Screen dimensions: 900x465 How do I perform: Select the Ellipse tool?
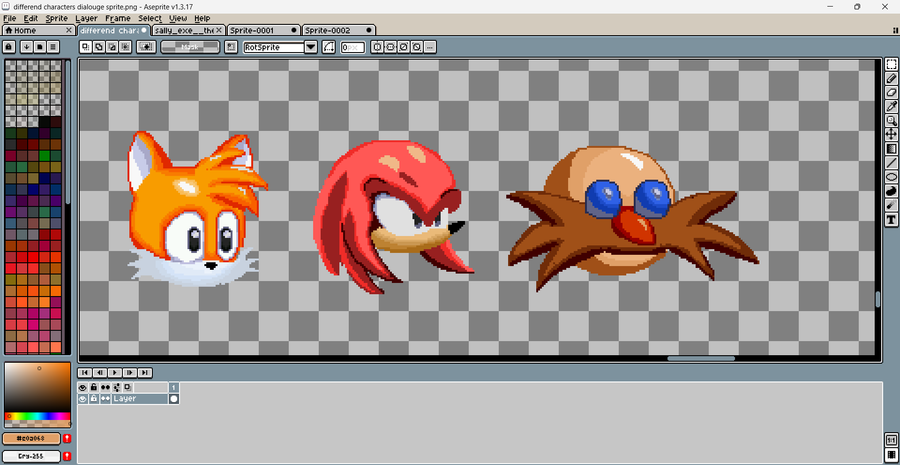pyautogui.click(x=891, y=177)
